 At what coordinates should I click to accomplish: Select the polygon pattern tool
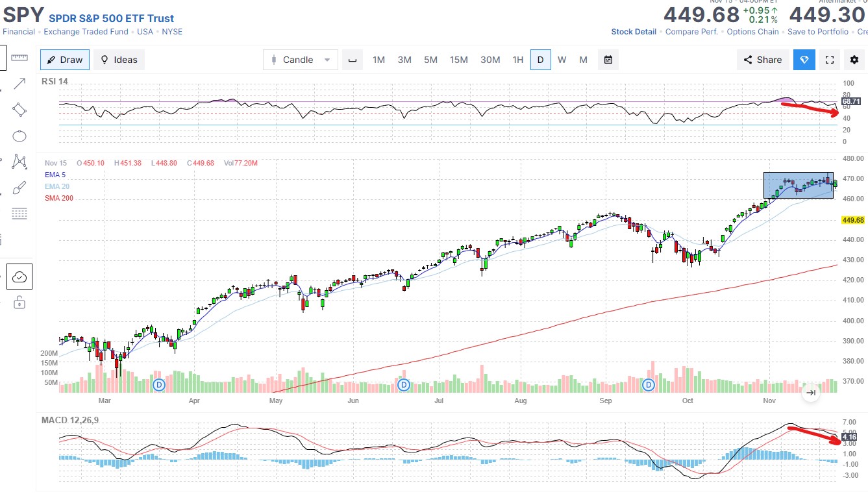[19, 162]
